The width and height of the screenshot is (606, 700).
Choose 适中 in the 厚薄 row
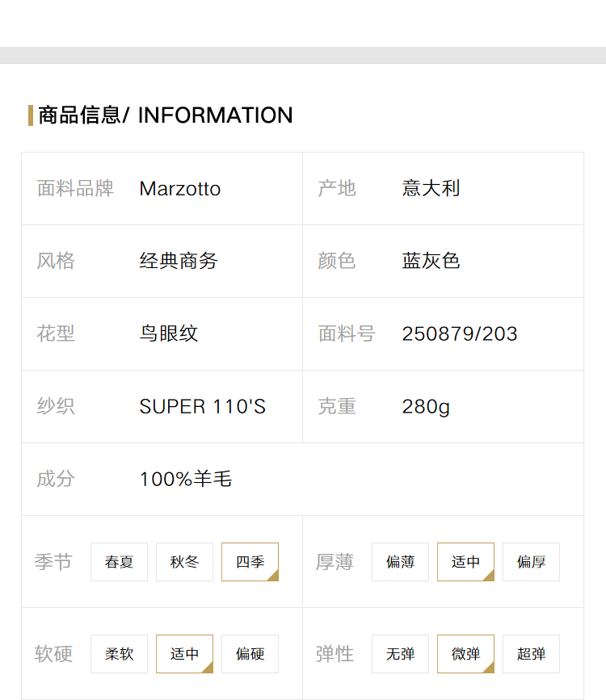pyautogui.click(x=465, y=562)
